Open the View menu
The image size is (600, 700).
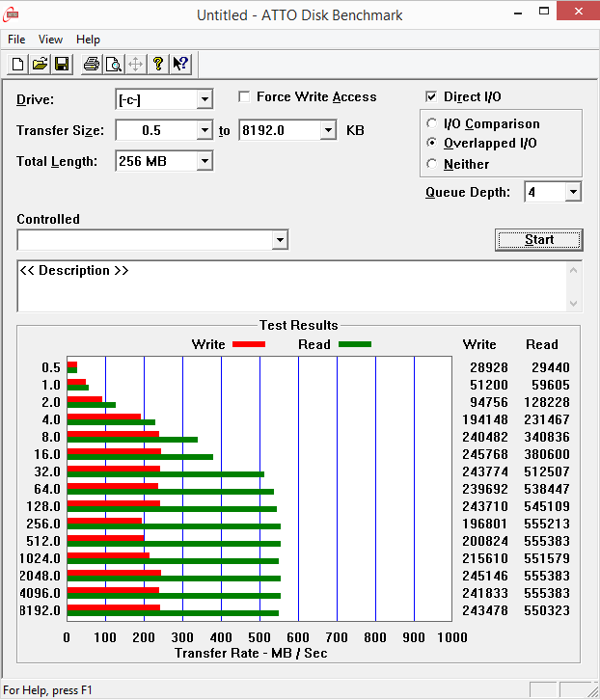(x=50, y=40)
